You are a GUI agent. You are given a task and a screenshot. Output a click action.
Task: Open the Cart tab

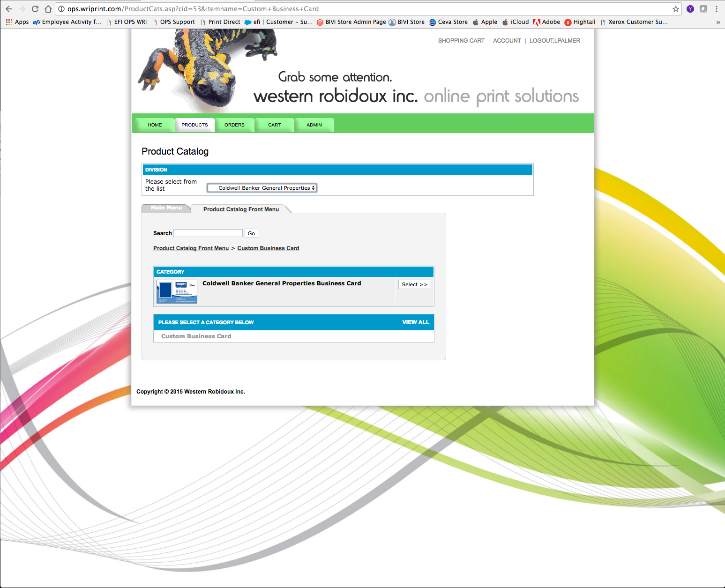[x=275, y=125]
